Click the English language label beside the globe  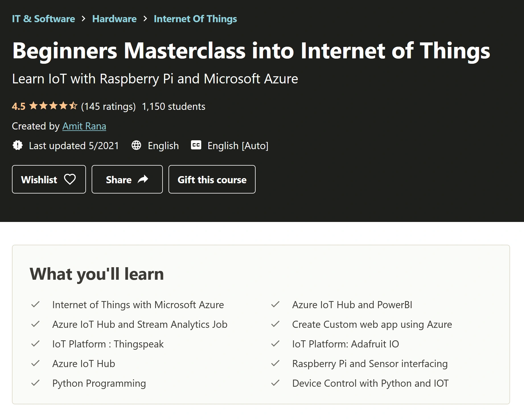[x=163, y=146]
